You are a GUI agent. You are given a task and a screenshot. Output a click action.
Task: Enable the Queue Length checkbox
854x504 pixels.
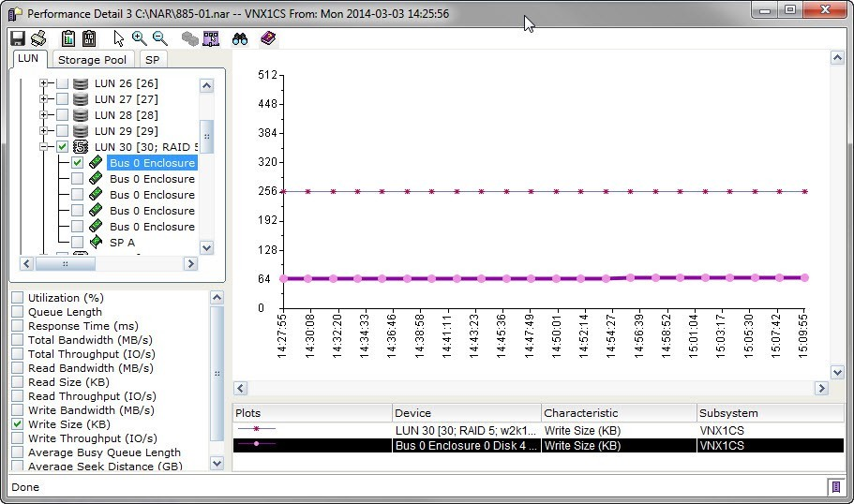18,311
